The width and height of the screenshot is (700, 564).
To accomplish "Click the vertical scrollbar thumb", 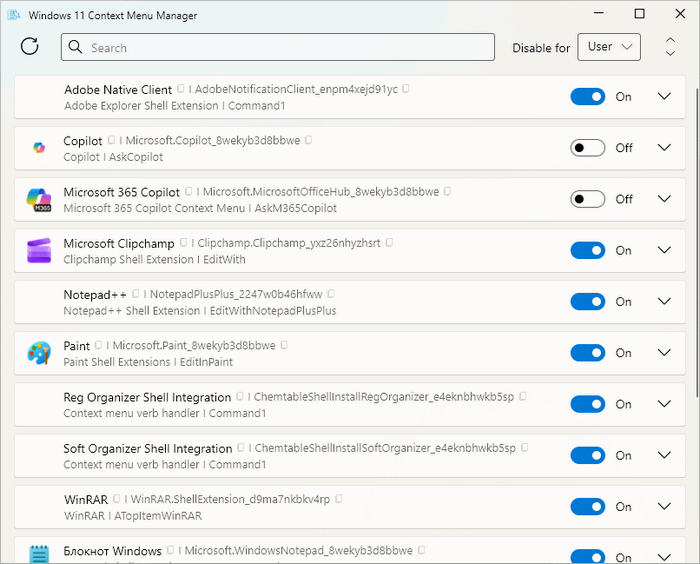I will (x=697, y=242).
